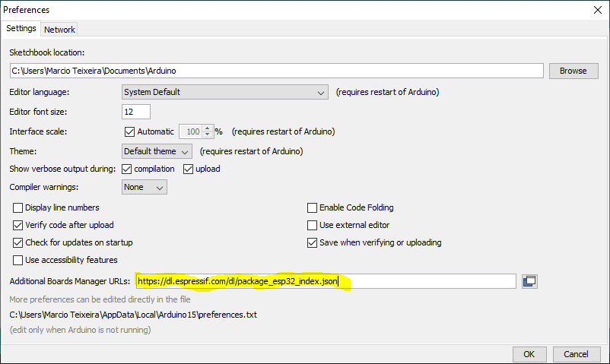Enable Use accessibility features option
This screenshot has height=364, width=610.
tap(19, 260)
